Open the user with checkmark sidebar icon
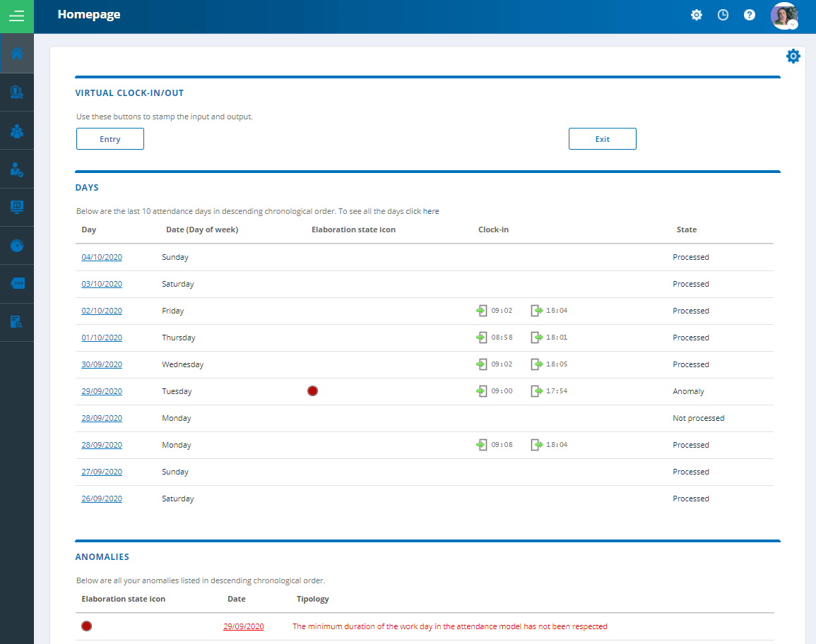 tap(17, 169)
